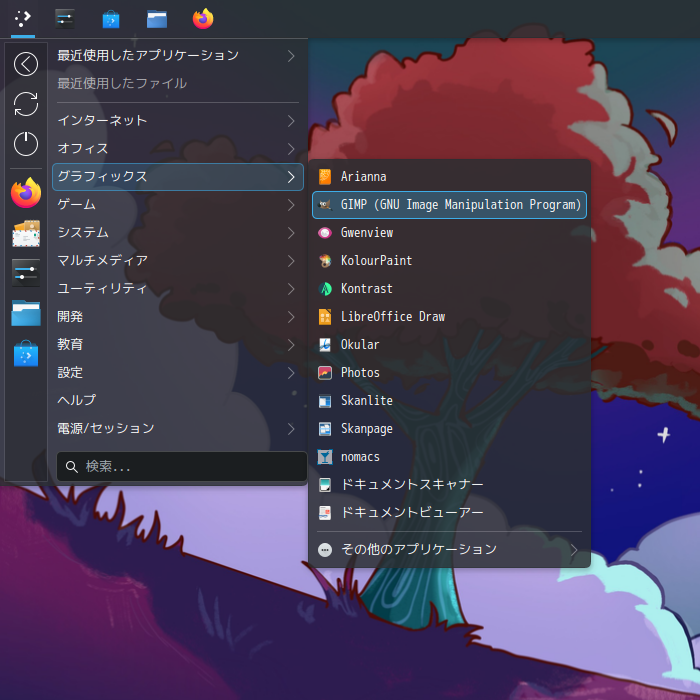Click the 検索 search field

pyautogui.click(x=182, y=467)
